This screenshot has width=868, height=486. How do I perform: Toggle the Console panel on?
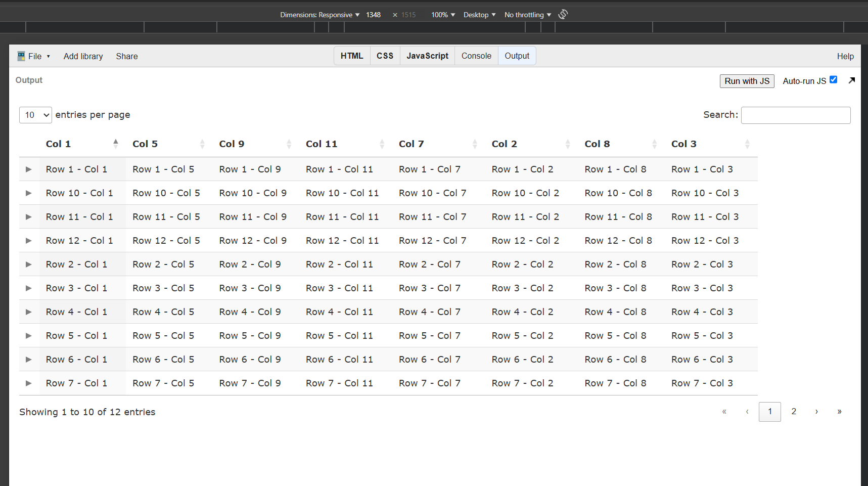(476, 56)
